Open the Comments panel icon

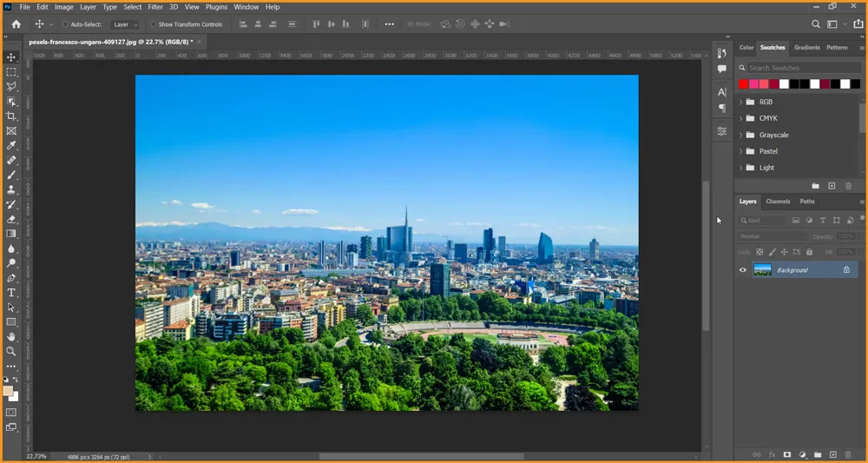(722, 69)
